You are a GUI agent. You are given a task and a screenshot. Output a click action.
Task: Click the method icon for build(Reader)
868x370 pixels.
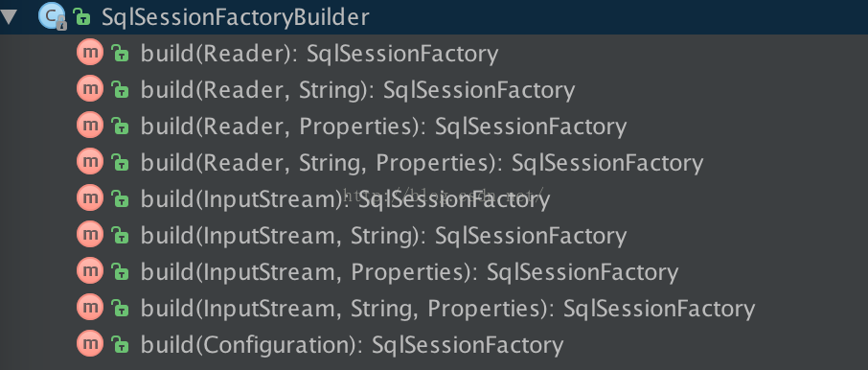(90, 53)
